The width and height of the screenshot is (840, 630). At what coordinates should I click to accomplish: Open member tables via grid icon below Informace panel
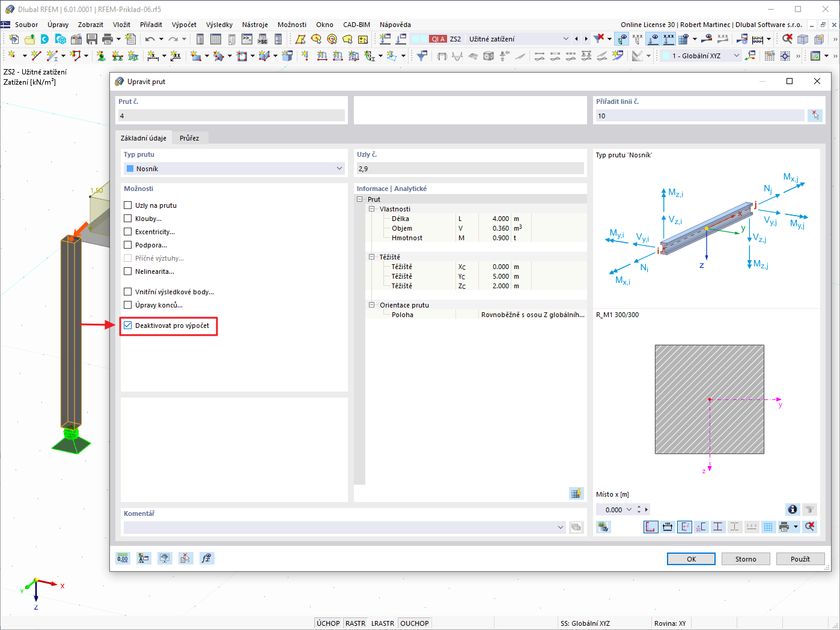(576, 493)
